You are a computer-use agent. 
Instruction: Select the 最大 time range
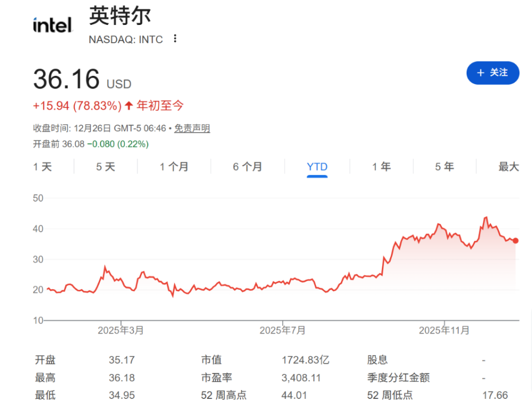(x=508, y=166)
